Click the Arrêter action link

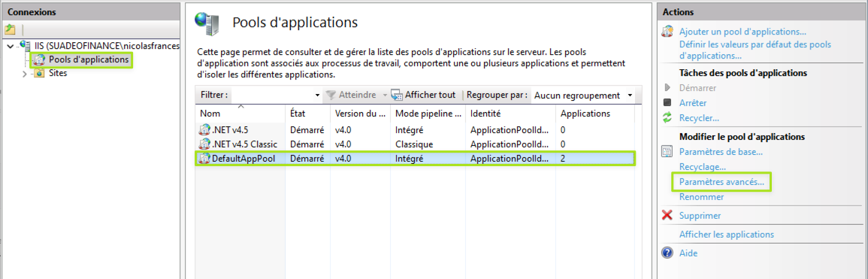pyautogui.click(x=692, y=102)
